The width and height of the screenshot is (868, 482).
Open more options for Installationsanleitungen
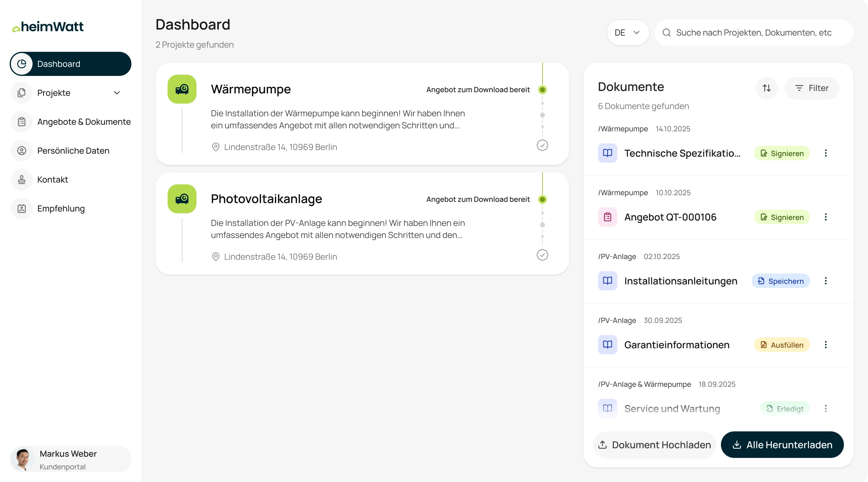coord(826,281)
